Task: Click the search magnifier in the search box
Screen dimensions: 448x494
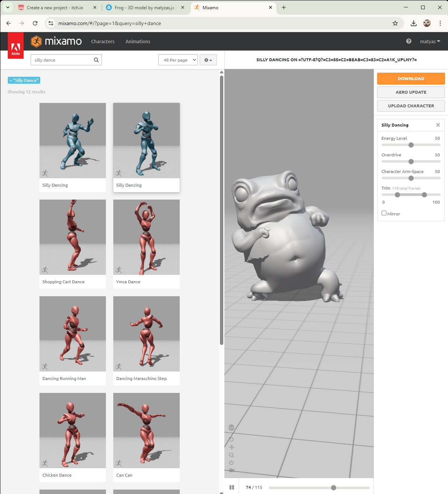Action: pos(96,60)
